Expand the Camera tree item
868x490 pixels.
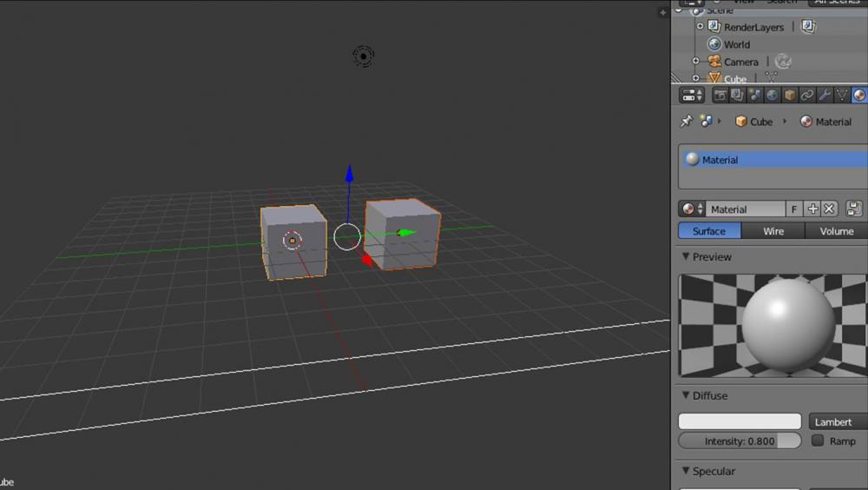click(696, 61)
